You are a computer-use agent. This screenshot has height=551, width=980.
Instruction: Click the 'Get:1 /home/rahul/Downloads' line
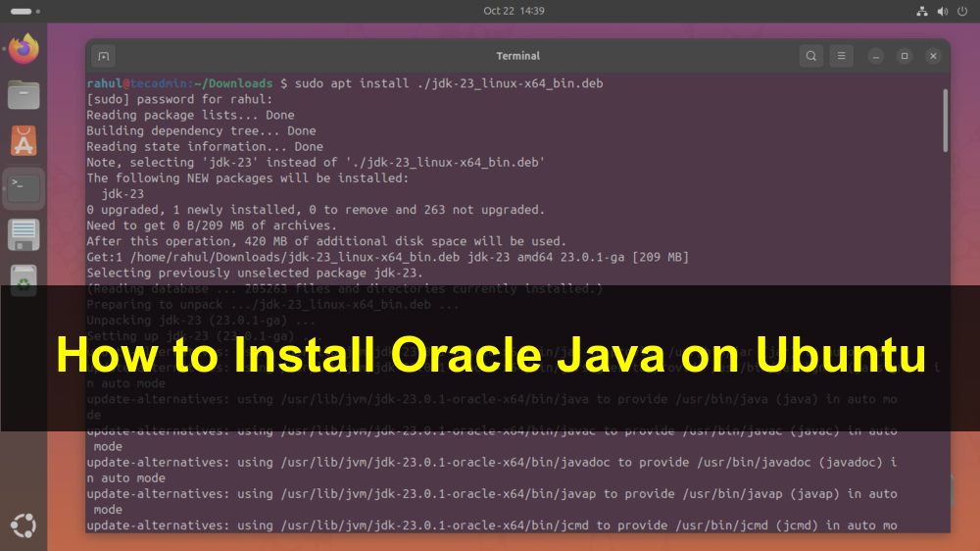[x=387, y=257]
